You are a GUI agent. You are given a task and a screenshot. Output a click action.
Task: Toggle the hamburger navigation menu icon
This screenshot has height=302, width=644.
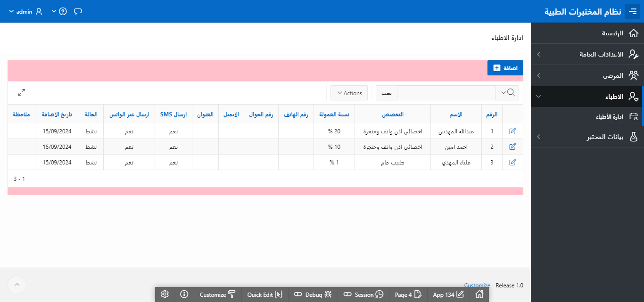click(633, 11)
